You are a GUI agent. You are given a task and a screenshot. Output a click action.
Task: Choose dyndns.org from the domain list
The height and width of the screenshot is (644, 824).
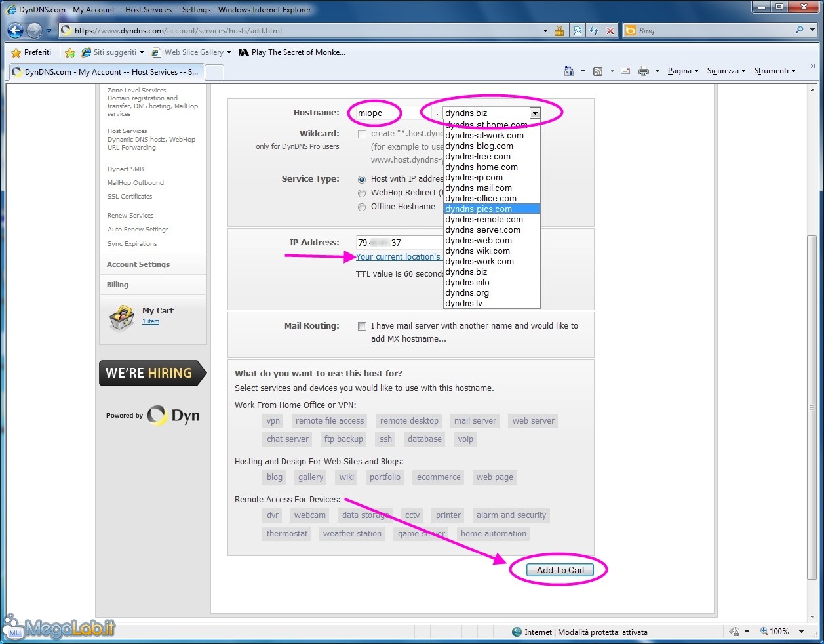(492, 293)
